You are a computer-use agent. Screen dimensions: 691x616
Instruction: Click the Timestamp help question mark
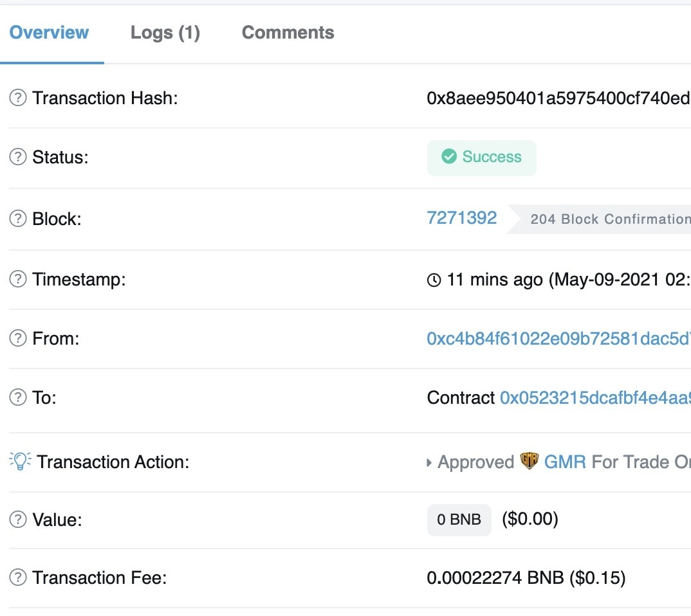[18, 280]
